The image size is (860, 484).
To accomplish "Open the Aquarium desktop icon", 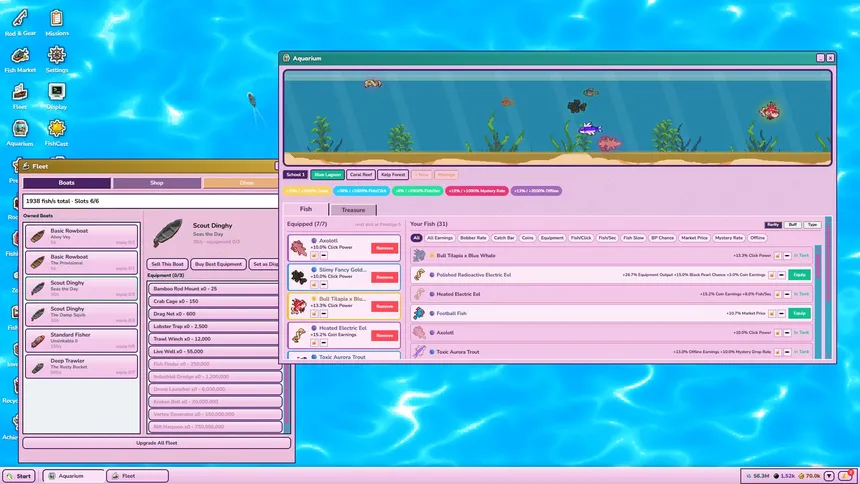I will [x=20, y=133].
